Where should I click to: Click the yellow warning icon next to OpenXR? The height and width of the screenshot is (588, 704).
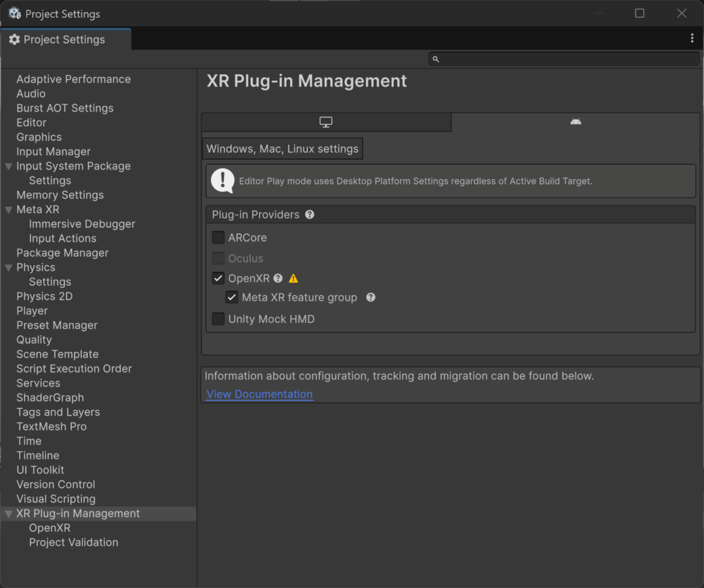coord(293,278)
